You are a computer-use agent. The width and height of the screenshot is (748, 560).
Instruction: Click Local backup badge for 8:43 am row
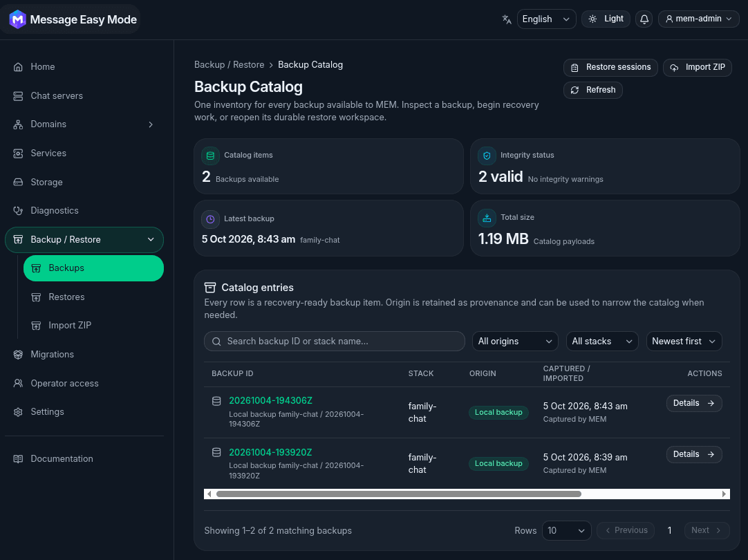pos(498,413)
